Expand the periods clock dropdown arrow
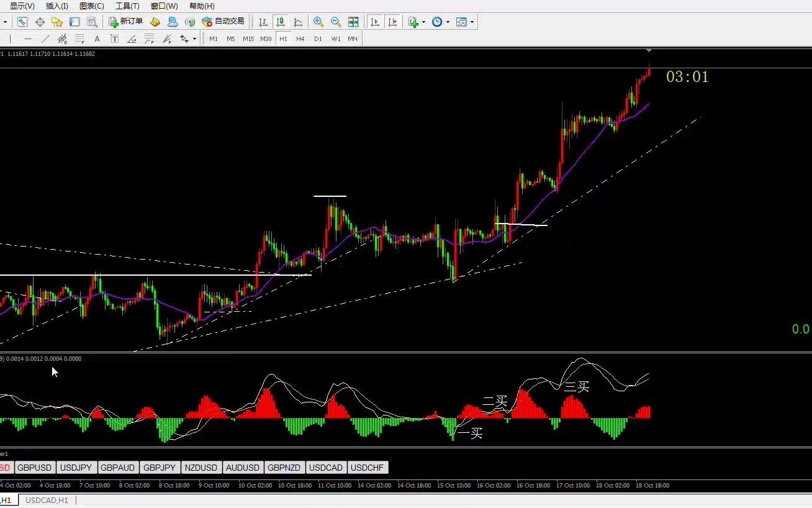The width and height of the screenshot is (812, 508). pos(448,22)
